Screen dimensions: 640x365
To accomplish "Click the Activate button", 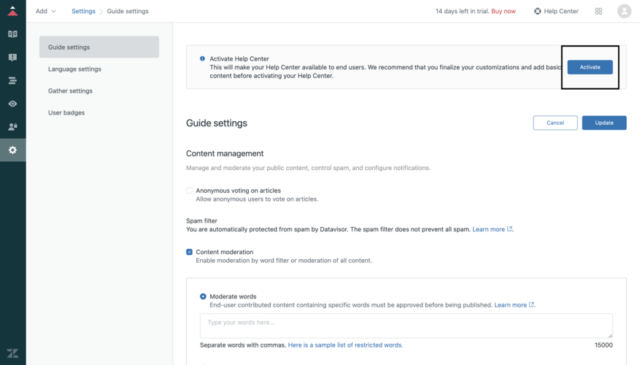I will [590, 67].
